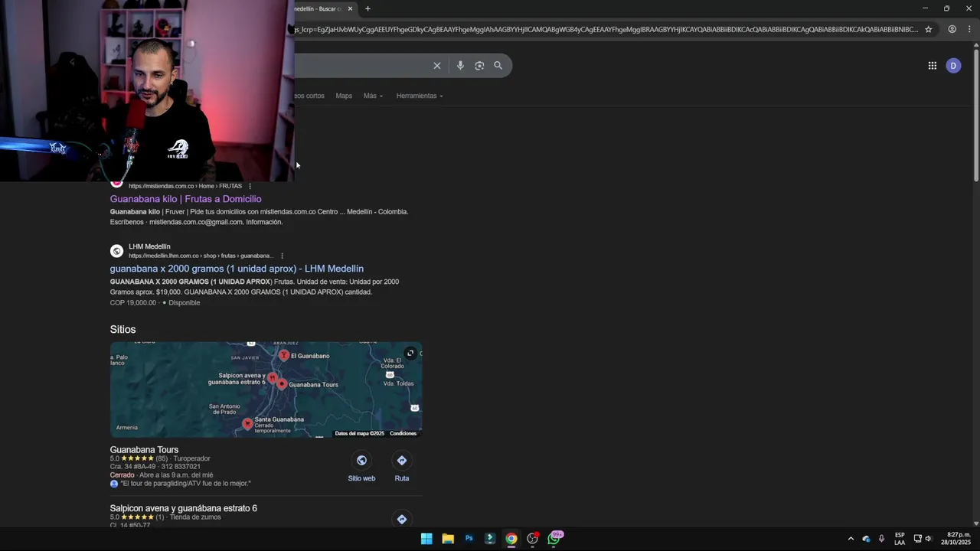Viewport: 980px width, 551px height.
Task: Launch Photoshop from the taskbar
Action: click(x=469, y=539)
